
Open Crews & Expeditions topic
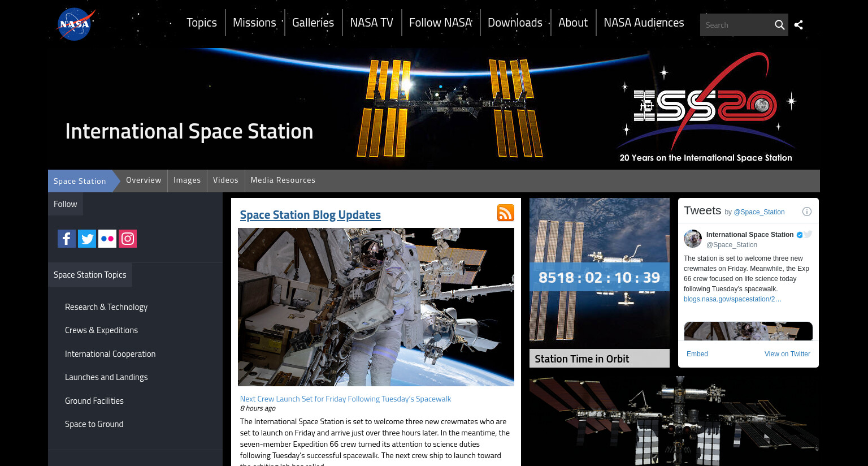101,330
